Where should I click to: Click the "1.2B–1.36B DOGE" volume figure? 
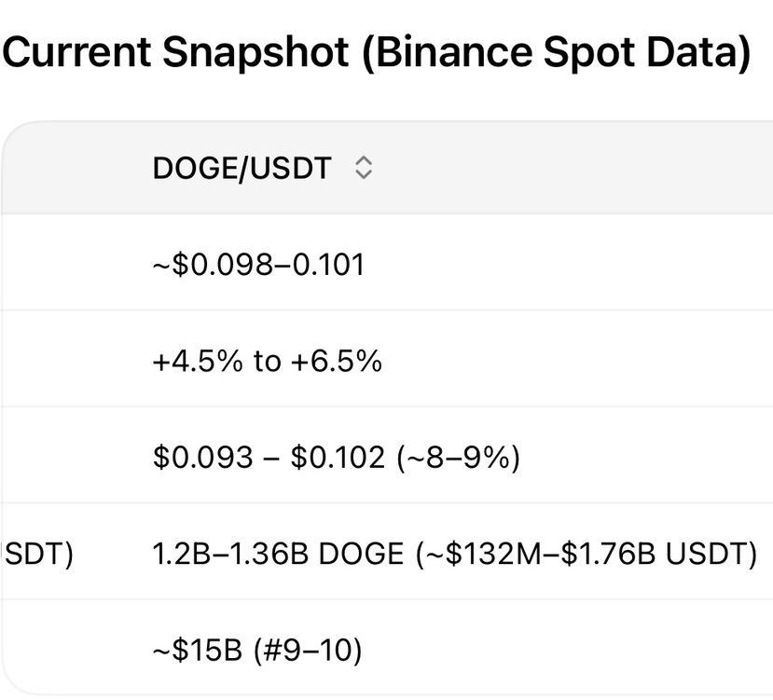click(278, 555)
